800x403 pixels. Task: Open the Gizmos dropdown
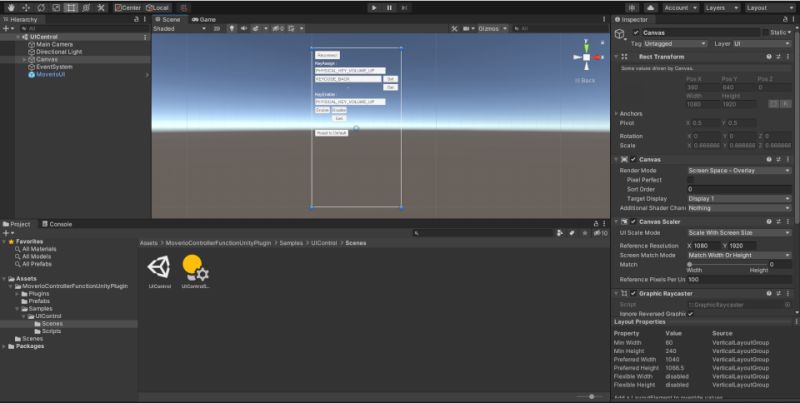tap(492, 29)
